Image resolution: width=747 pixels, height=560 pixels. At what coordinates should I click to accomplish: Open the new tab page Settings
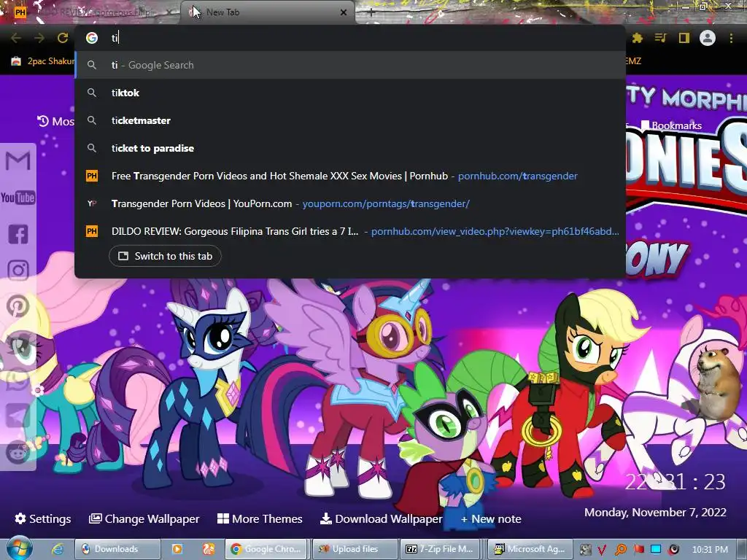click(x=43, y=518)
